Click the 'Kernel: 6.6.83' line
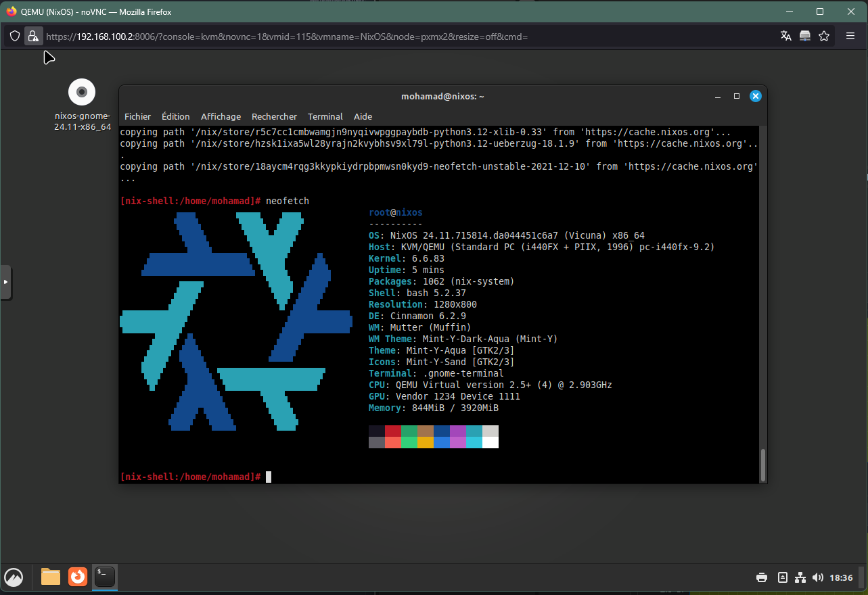The image size is (868, 595). click(407, 258)
